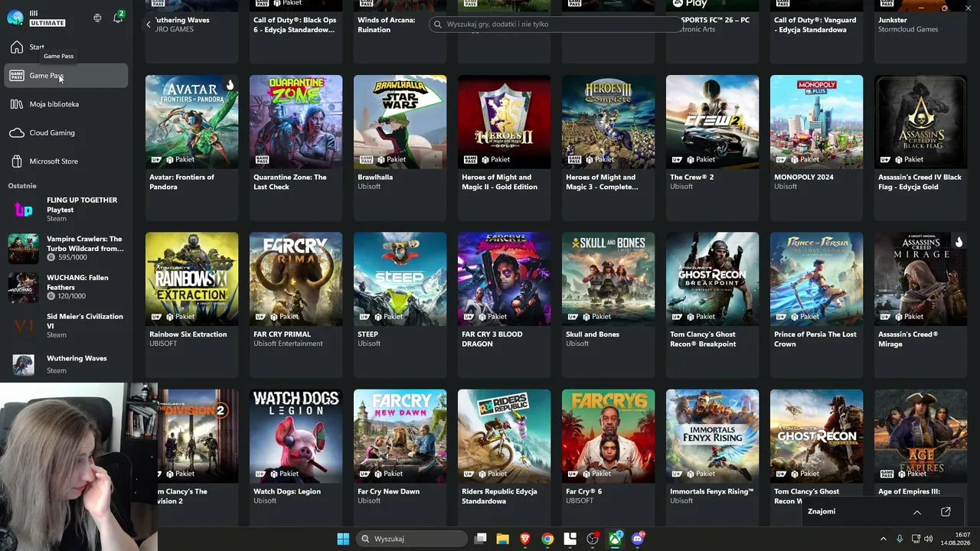Open Task View on the taskbar
Screen dimensions: 980x551
click(481, 539)
